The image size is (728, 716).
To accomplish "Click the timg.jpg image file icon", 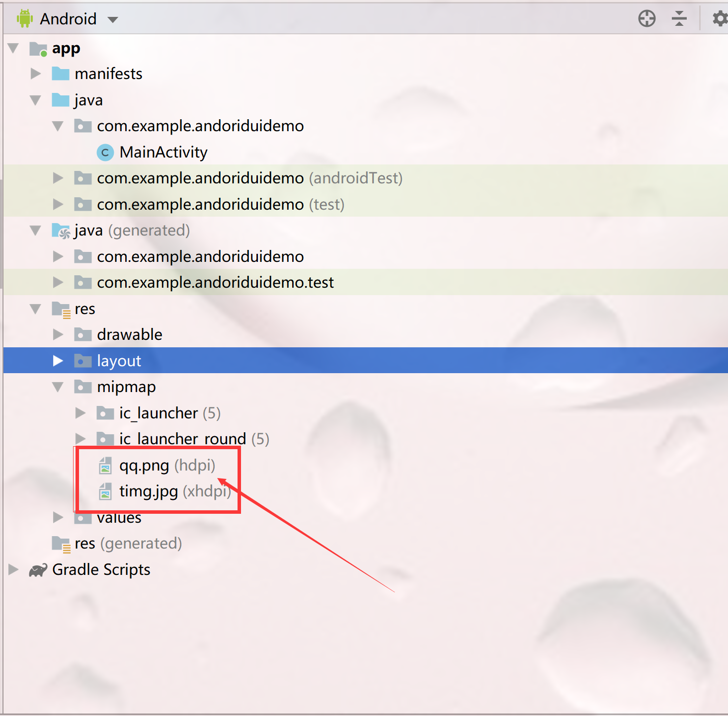I will click(x=105, y=491).
